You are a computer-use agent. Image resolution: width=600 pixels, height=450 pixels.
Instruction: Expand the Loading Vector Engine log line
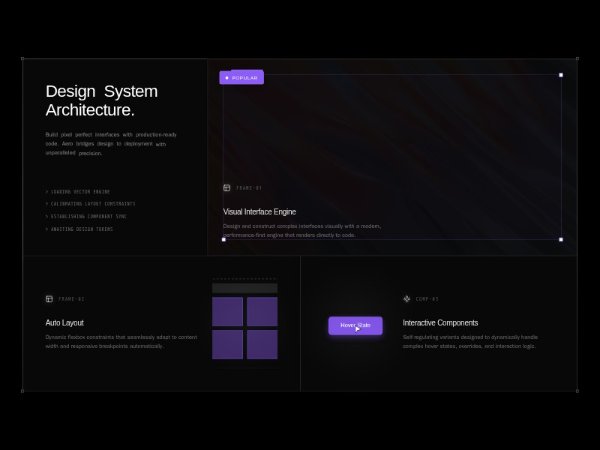pyautogui.click(x=79, y=191)
